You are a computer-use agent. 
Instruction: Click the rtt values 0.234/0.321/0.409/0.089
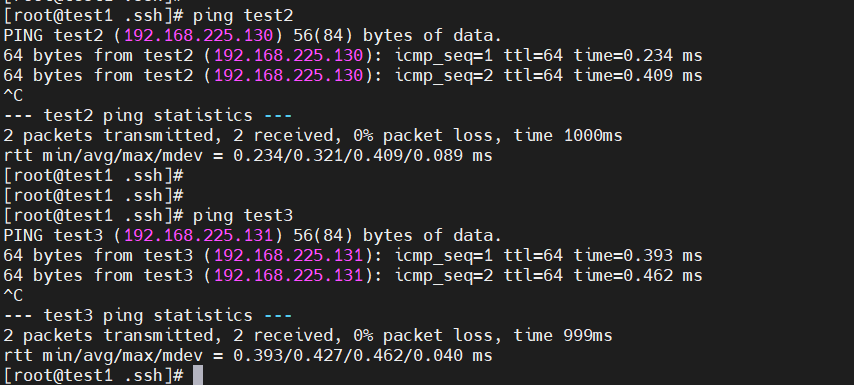(x=347, y=156)
